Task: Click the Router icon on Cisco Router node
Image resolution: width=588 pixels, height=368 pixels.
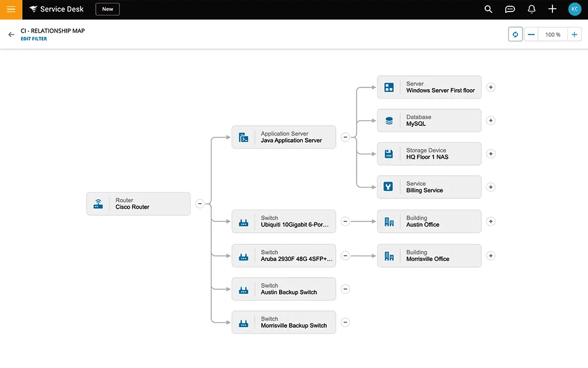Action: 98,204
